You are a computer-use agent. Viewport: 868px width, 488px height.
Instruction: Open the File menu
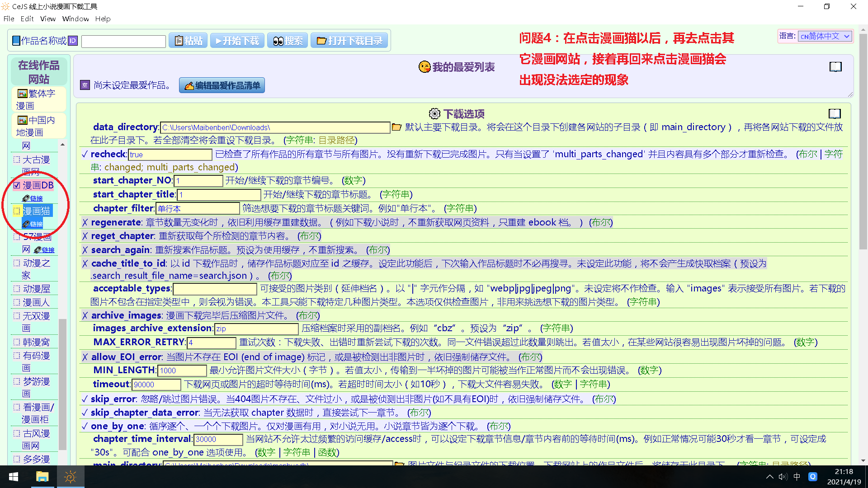pos(9,19)
